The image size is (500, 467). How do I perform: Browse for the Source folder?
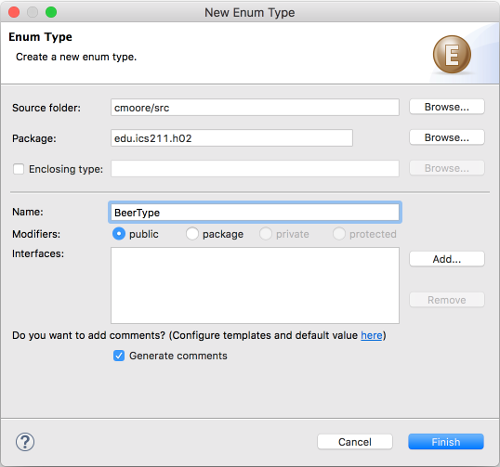pos(447,107)
